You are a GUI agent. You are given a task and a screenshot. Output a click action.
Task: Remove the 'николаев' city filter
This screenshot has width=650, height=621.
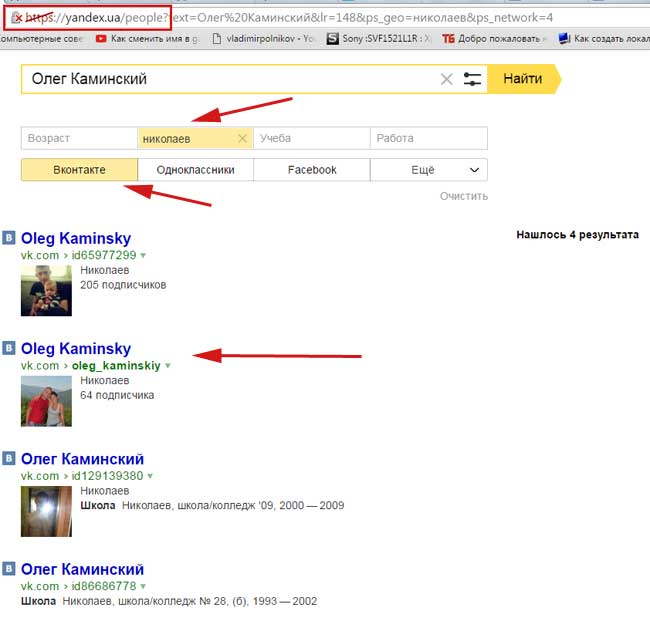click(x=242, y=138)
